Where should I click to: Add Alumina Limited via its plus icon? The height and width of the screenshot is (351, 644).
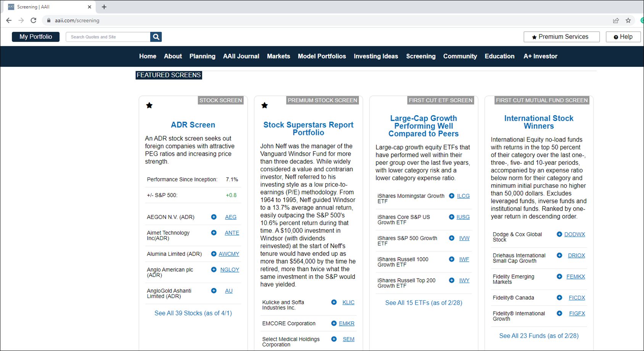(214, 254)
